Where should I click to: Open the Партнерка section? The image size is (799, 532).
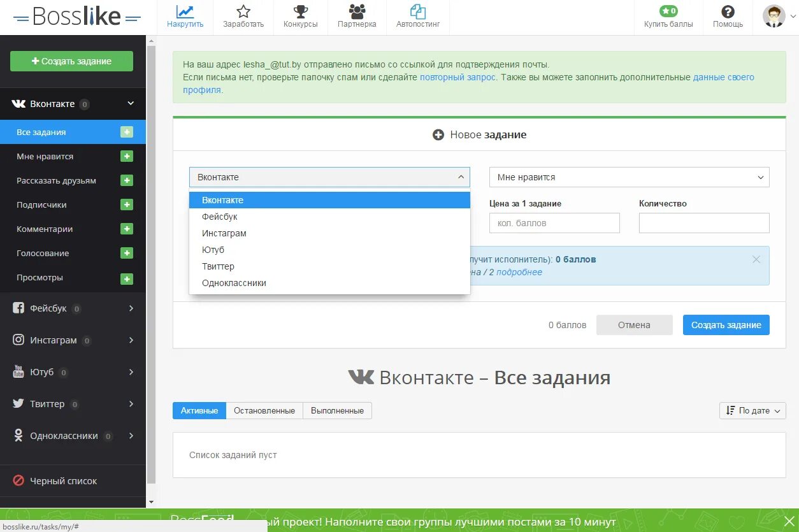pos(357,17)
